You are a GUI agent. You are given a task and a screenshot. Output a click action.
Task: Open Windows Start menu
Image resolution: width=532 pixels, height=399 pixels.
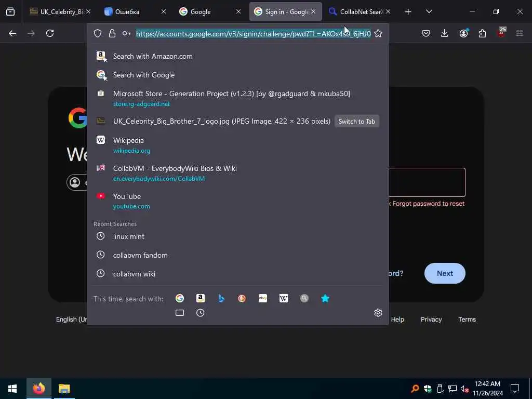click(x=12, y=389)
